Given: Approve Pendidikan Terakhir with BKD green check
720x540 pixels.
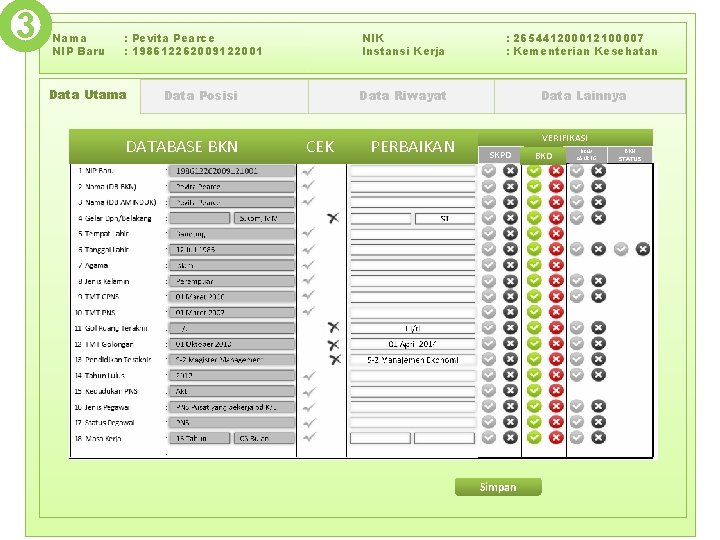Looking at the screenshot, I should click(534, 359).
